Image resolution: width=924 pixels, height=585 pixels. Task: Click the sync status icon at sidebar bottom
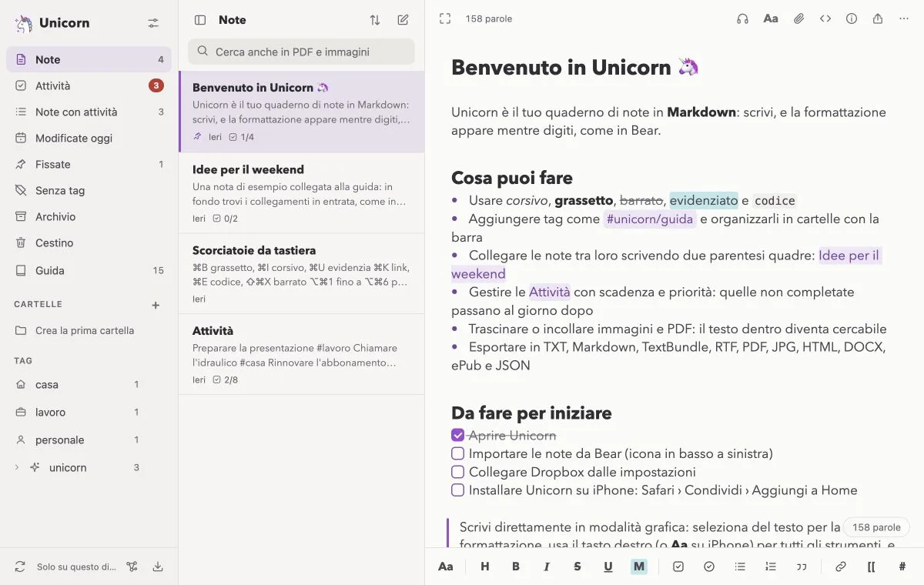(20, 567)
